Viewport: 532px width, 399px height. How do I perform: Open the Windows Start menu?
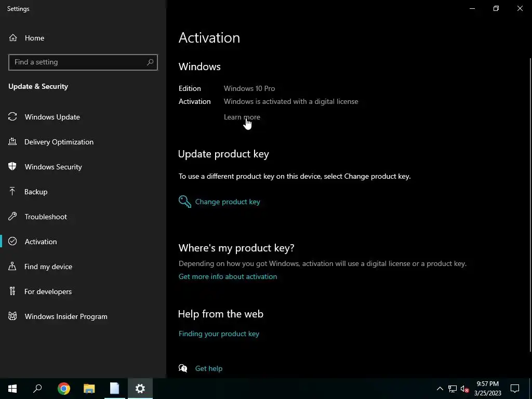pos(12,389)
